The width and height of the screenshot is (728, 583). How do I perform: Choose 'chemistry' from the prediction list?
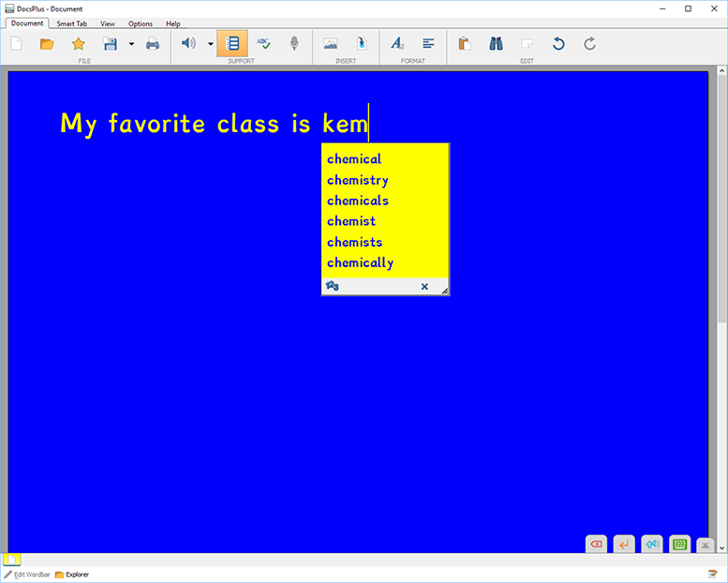[x=358, y=180]
